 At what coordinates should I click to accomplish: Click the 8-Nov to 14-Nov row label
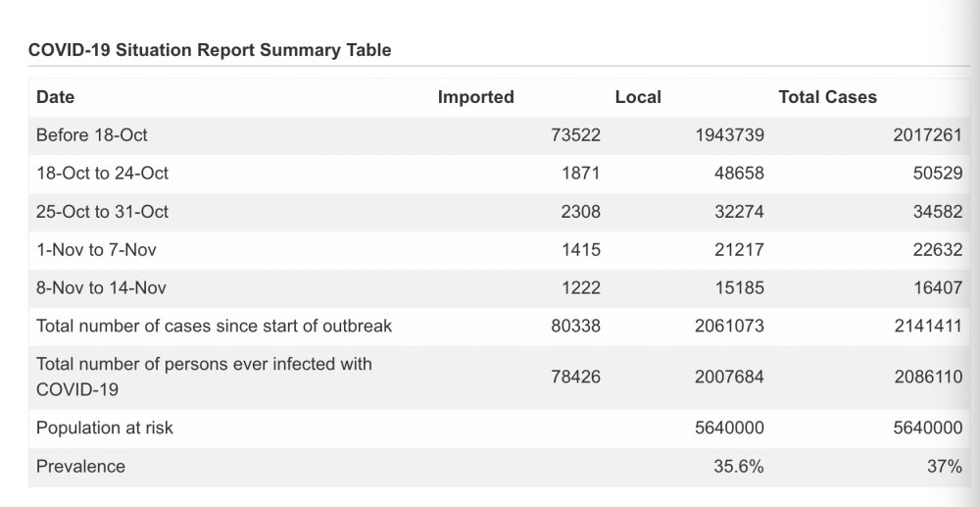(x=101, y=287)
